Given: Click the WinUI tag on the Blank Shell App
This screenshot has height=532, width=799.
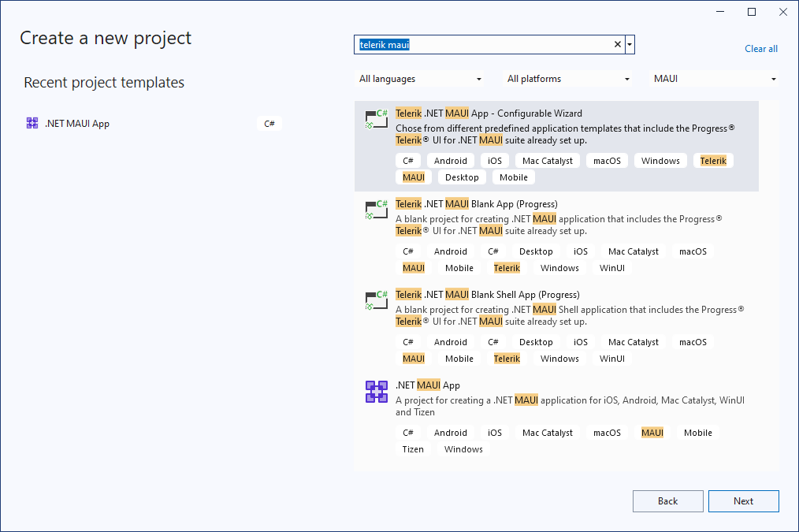Looking at the screenshot, I should pyautogui.click(x=612, y=358).
